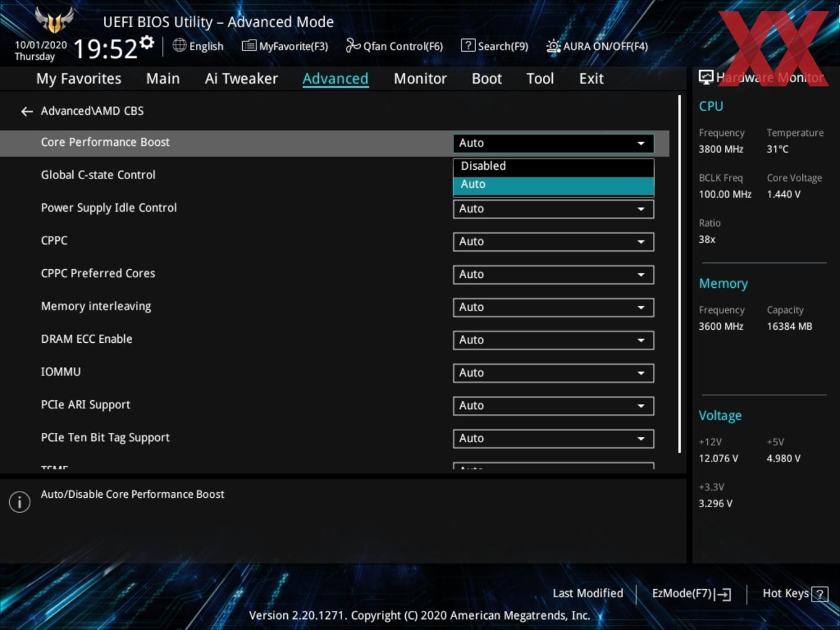
Task: Choose Disabled in Core Performance Boost list
Action: 553,166
